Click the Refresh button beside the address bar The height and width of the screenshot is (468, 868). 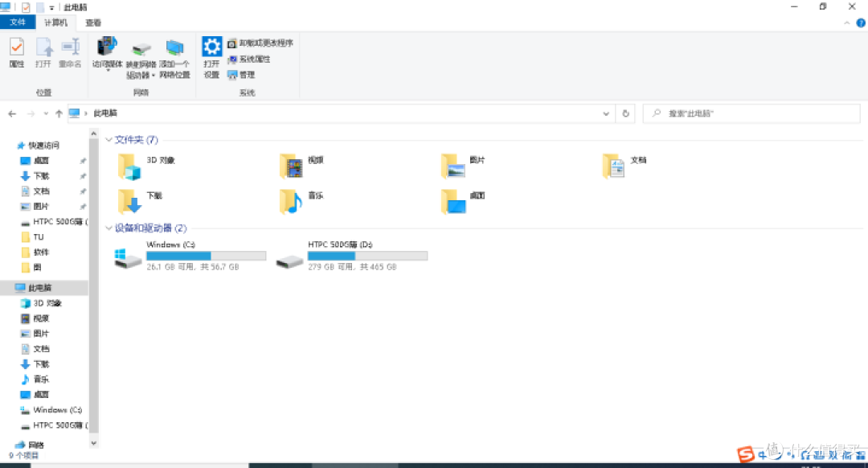[625, 113]
